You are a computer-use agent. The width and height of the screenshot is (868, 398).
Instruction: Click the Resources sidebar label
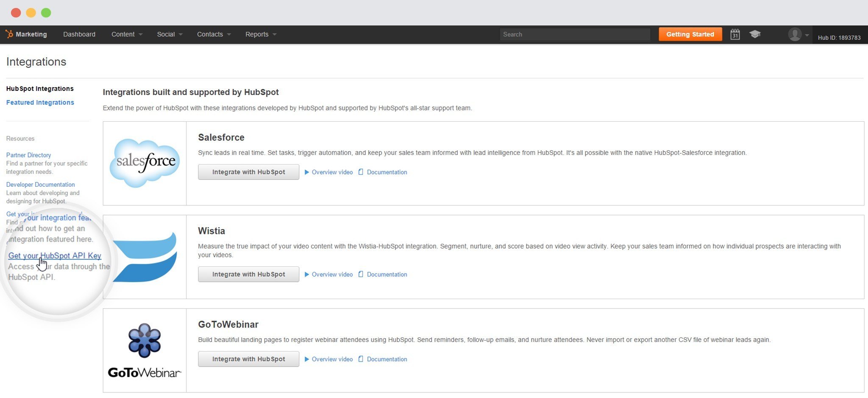(20, 139)
